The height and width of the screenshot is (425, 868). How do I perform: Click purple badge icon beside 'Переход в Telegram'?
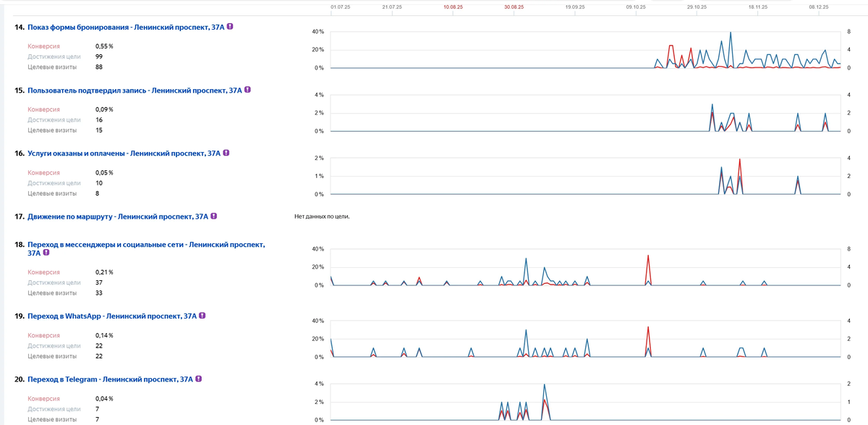click(198, 379)
